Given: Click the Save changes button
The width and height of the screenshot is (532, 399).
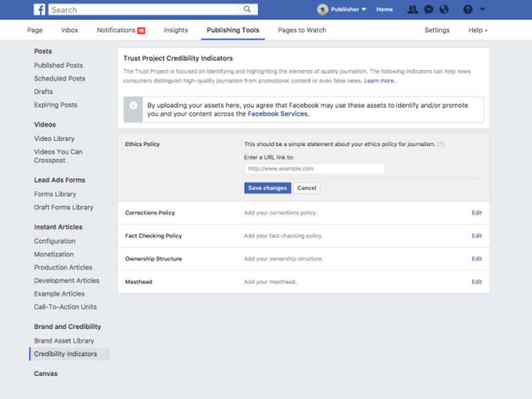Looking at the screenshot, I should pyautogui.click(x=267, y=188).
